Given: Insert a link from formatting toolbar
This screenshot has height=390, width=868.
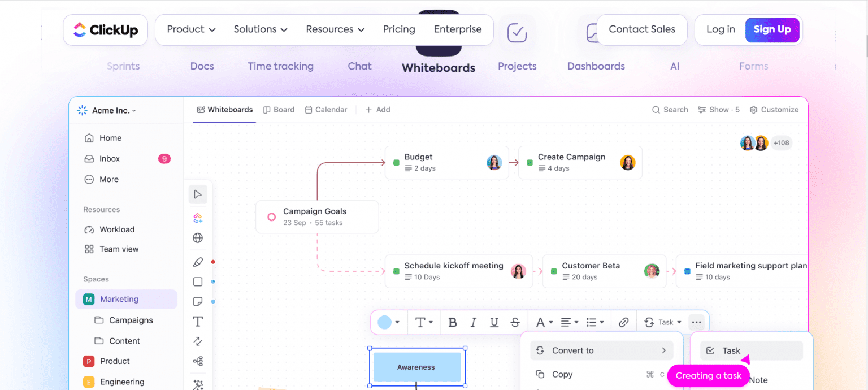Looking at the screenshot, I should coord(624,322).
